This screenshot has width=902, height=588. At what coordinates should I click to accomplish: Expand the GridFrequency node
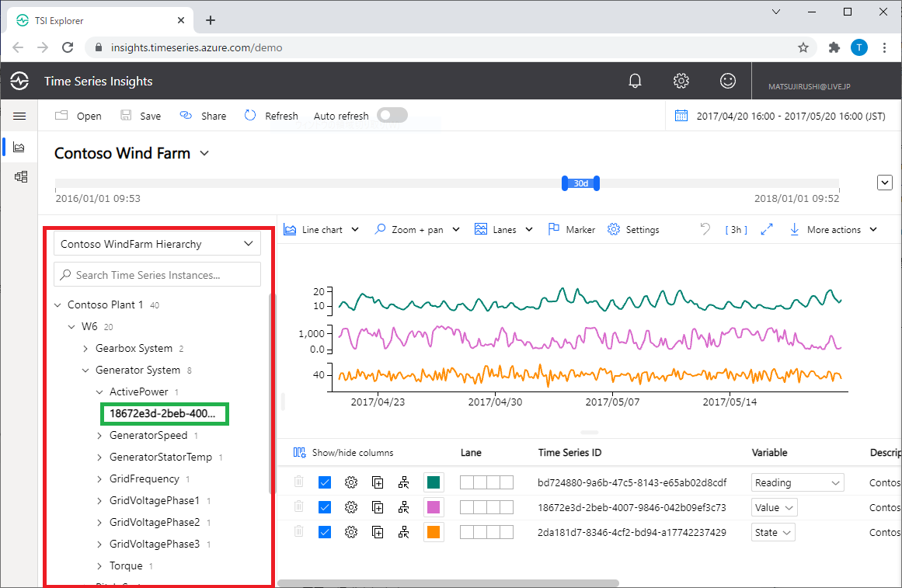tap(99, 479)
